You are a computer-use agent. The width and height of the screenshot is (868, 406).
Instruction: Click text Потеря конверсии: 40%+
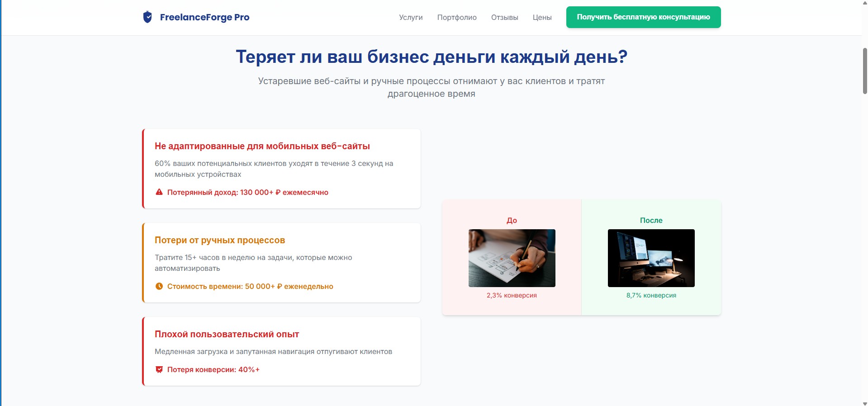213,369
